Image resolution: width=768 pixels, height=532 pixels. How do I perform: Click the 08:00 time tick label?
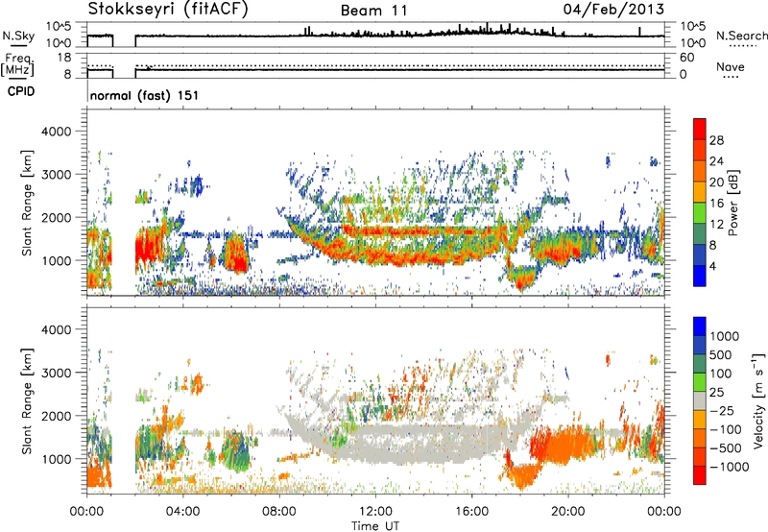[279, 512]
